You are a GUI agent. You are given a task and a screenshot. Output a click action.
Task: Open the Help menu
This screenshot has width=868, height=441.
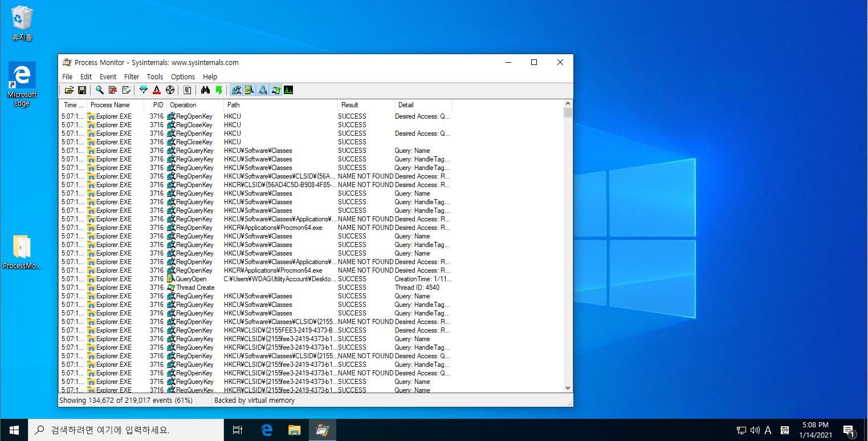click(210, 76)
